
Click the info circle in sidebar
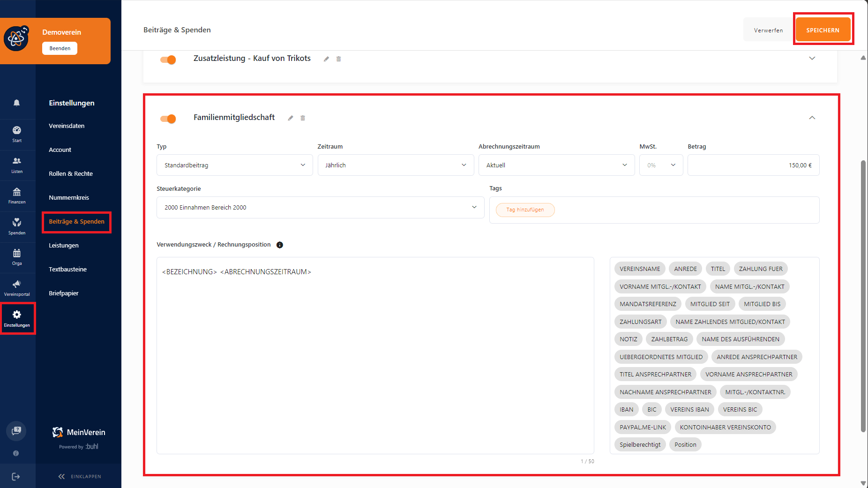coord(16,453)
